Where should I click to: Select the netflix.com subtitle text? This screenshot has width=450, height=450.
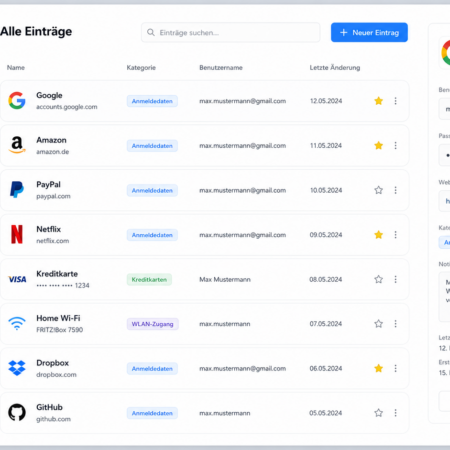53,241
